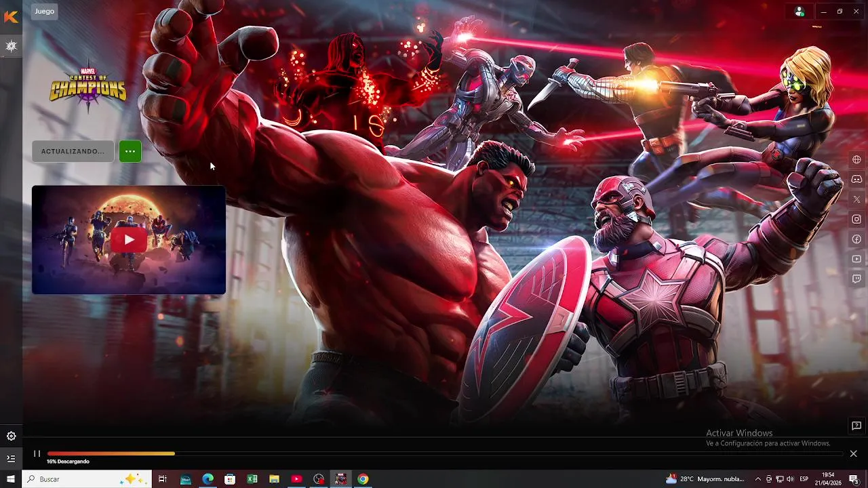This screenshot has width=868, height=488.
Task: Switch to the Kabam launcher taskbar icon
Action: pos(341,479)
